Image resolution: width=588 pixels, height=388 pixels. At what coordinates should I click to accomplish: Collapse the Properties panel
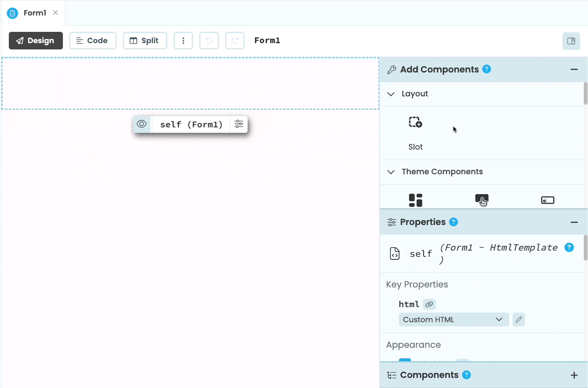tap(575, 222)
